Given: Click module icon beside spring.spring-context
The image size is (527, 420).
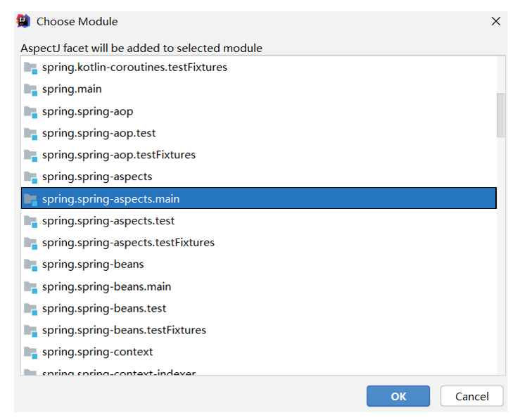Looking at the screenshot, I should (x=30, y=352).
